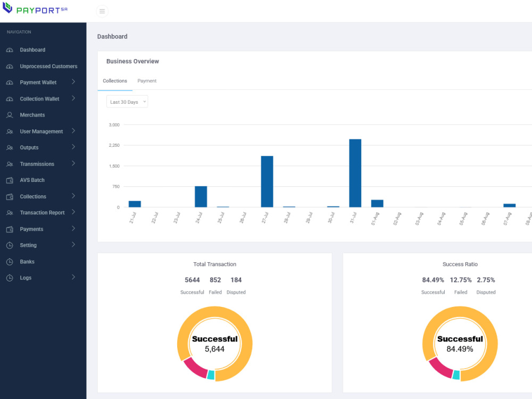Click the Total Transaction card title
The width and height of the screenshot is (532, 399).
pos(215,264)
